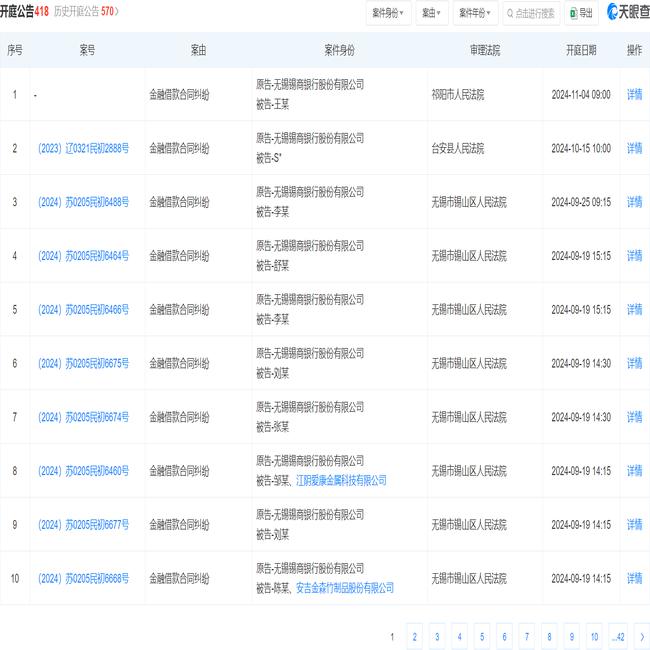Open the 案件身份 filter dropdown
This screenshot has height=650, width=650.
(x=388, y=13)
